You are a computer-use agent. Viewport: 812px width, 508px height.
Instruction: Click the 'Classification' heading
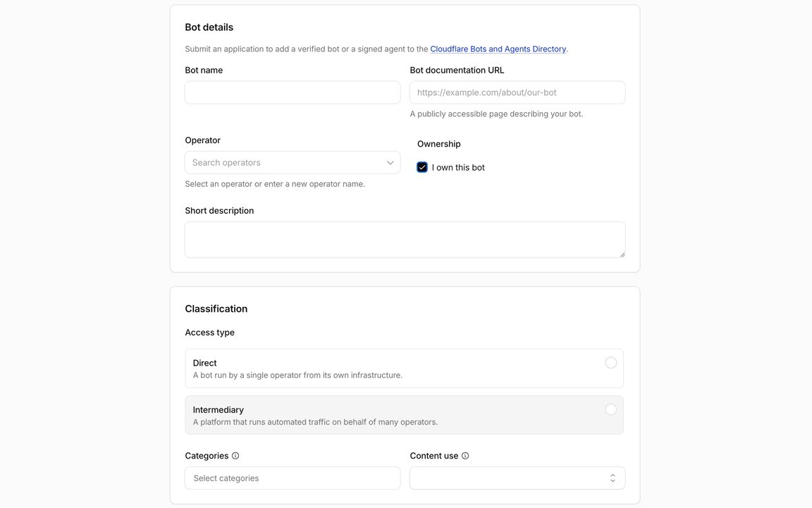pos(216,309)
